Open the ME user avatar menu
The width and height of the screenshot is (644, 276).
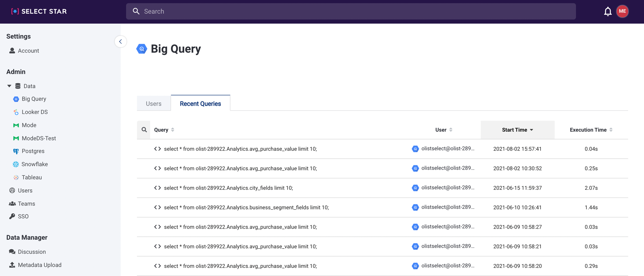(x=622, y=11)
